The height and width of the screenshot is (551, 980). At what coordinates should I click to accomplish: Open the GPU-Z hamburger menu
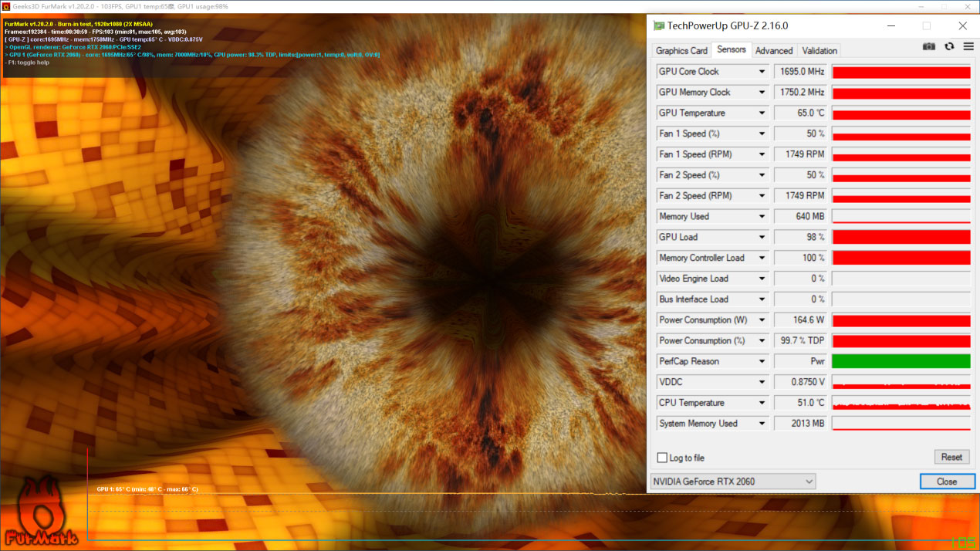point(968,47)
